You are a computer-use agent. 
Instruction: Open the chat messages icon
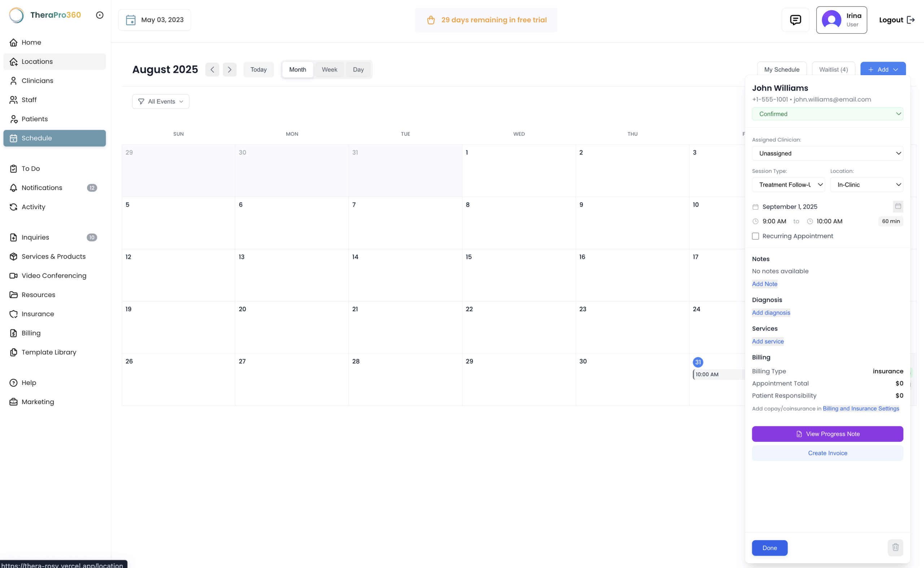pyautogui.click(x=795, y=20)
